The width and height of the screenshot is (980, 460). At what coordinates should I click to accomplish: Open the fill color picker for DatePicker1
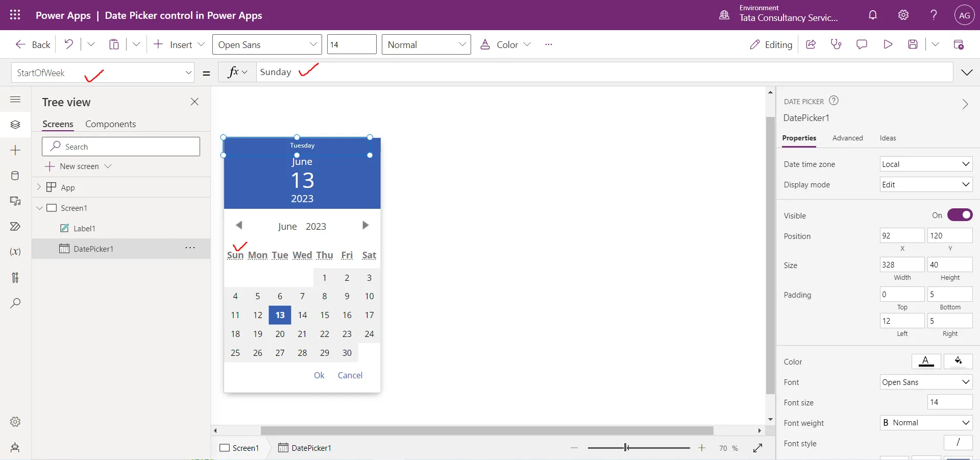[959, 361]
